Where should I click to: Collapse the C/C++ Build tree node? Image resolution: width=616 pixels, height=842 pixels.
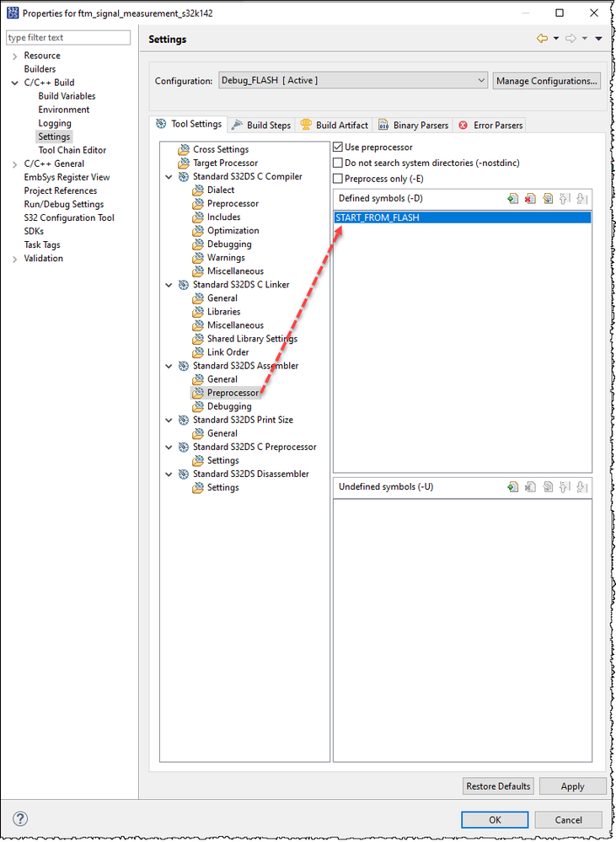[14, 83]
